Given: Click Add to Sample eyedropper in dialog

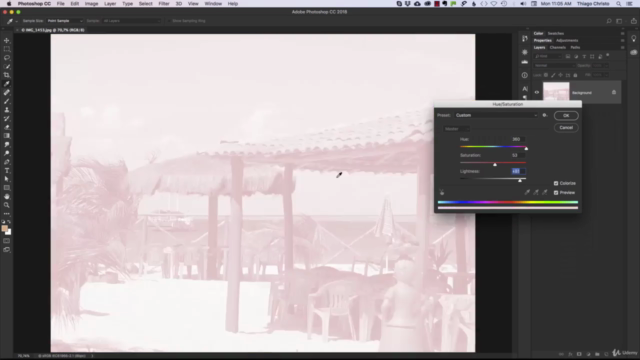Looking at the screenshot, I should 536,192.
